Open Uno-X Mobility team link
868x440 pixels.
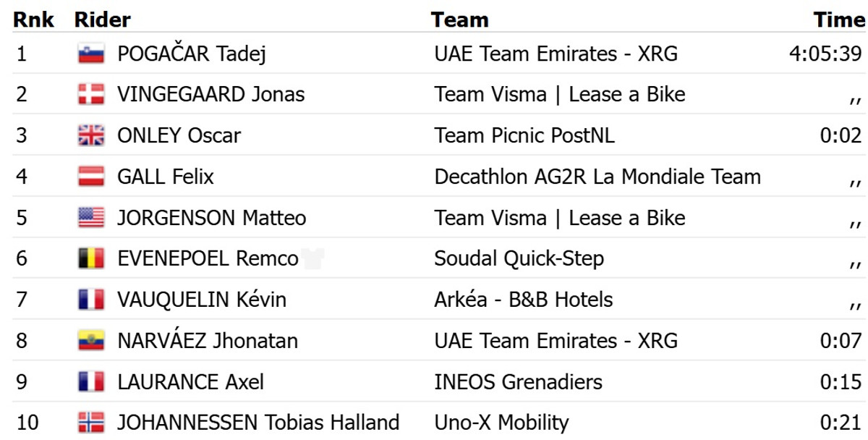[x=501, y=423]
